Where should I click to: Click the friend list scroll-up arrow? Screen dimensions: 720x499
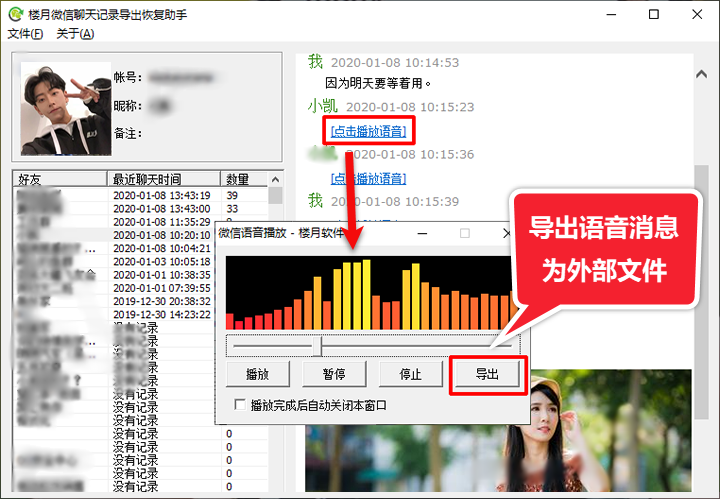[x=275, y=179]
